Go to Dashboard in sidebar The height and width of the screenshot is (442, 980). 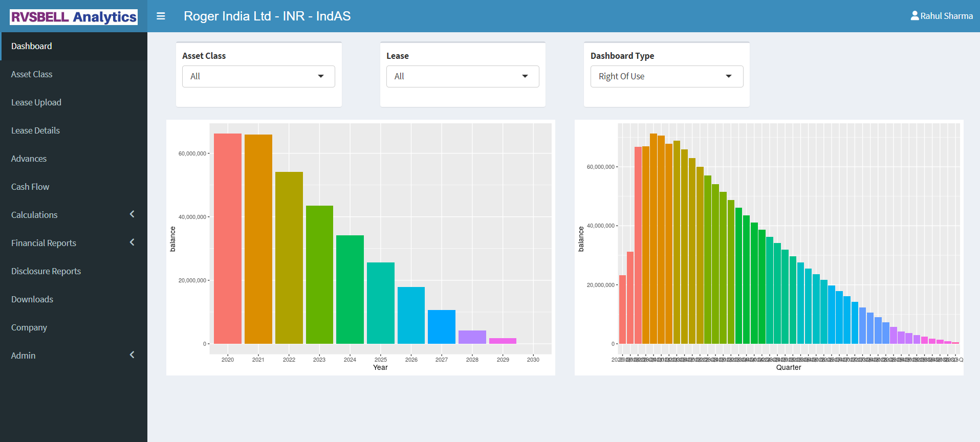click(32, 46)
